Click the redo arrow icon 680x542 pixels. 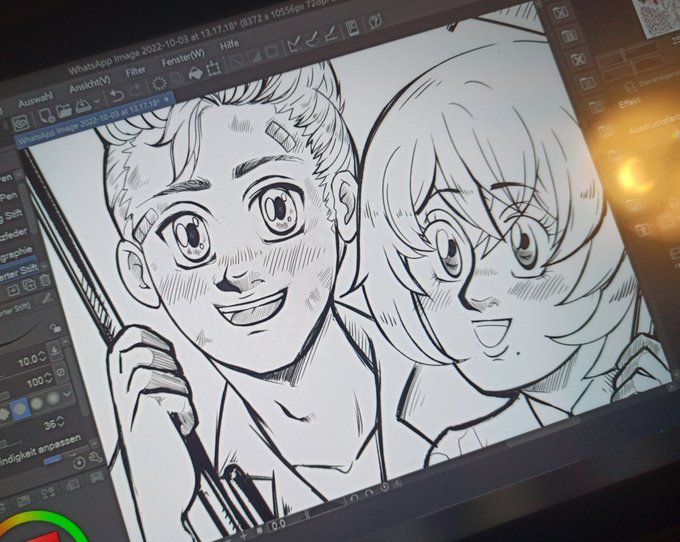136,90
